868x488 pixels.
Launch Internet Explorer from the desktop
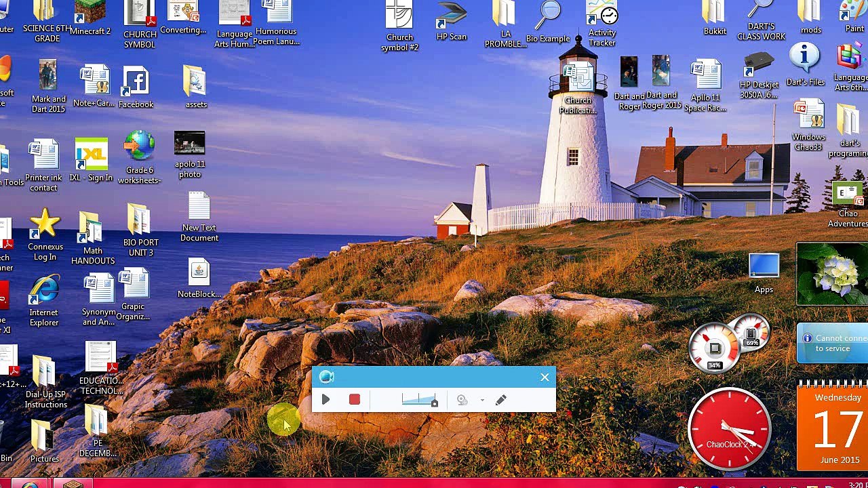point(44,302)
